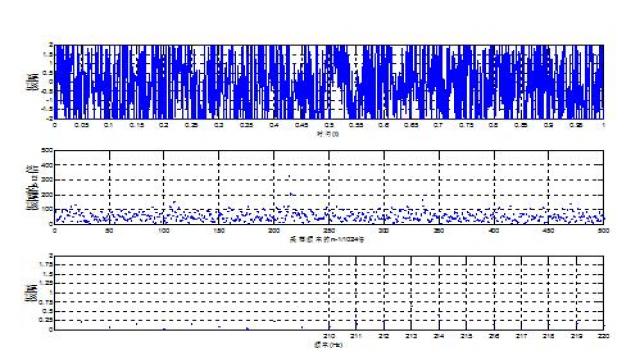Image resolution: width=640 pixels, height=360 pixels.
Task: Click the 210 tick label on bottom axis
Action: pyautogui.click(x=329, y=336)
